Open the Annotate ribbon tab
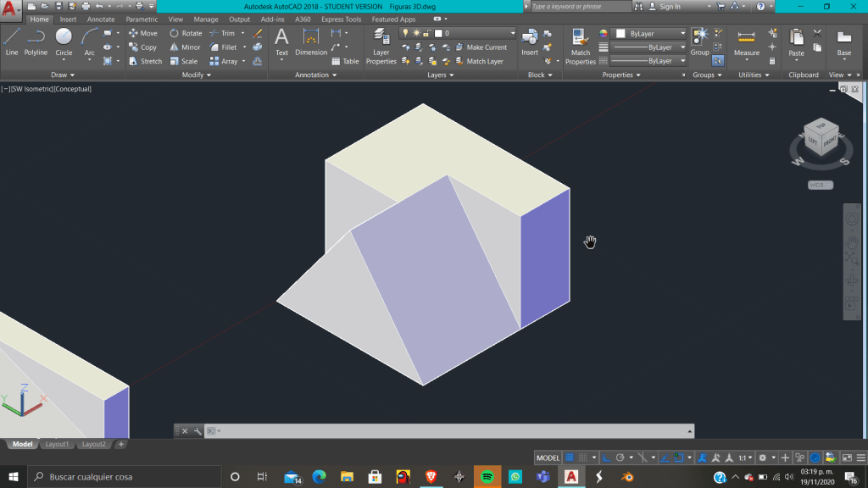Screen dimensions: 868x488 coord(100,19)
